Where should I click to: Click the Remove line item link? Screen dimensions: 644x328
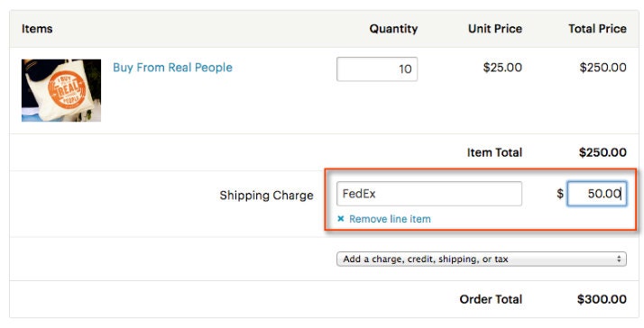click(x=390, y=219)
